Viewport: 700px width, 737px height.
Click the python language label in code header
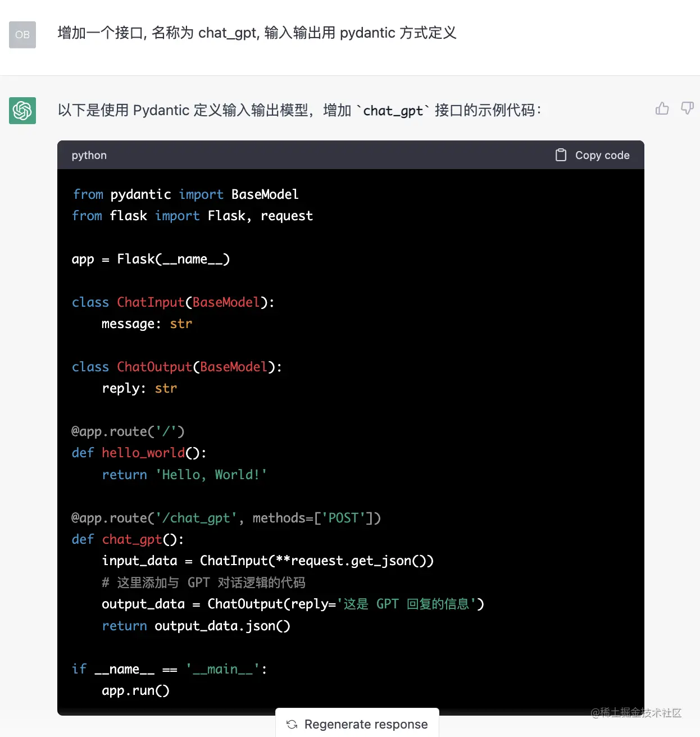click(89, 156)
